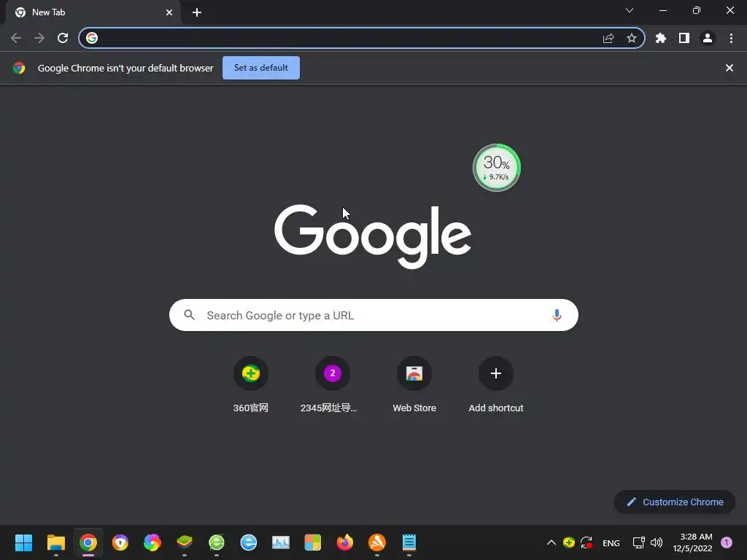Open the Web Store shortcut
747x560 pixels.
coord(414,385)
